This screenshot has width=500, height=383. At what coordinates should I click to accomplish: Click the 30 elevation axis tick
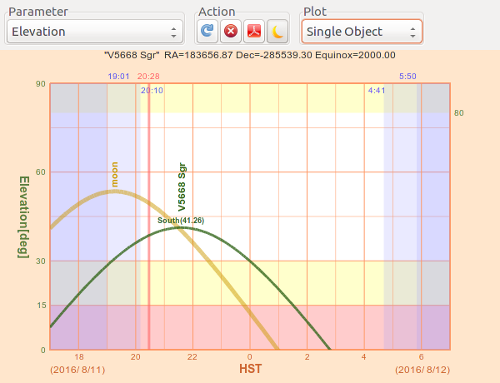click(x=41, y=261)
